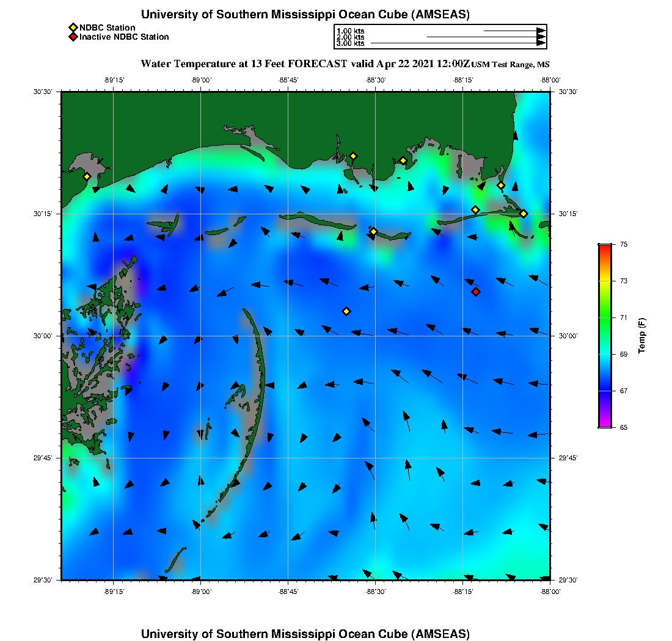Click the footer Ocean Cube (AMSEAS) title
The width and height of the screenshot is (672, 641).
tap(305, 633)
